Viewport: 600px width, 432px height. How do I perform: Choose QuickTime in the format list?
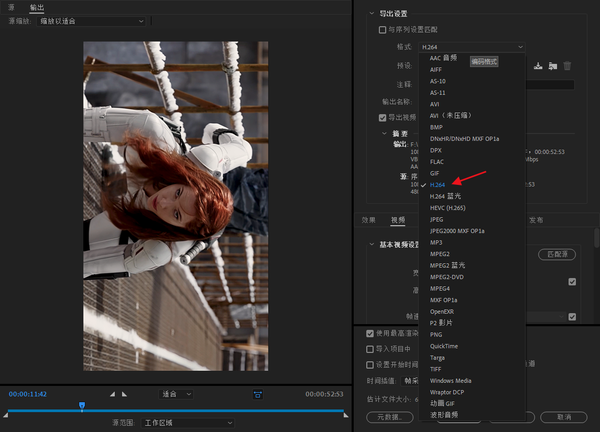click(x=445, y=346)
